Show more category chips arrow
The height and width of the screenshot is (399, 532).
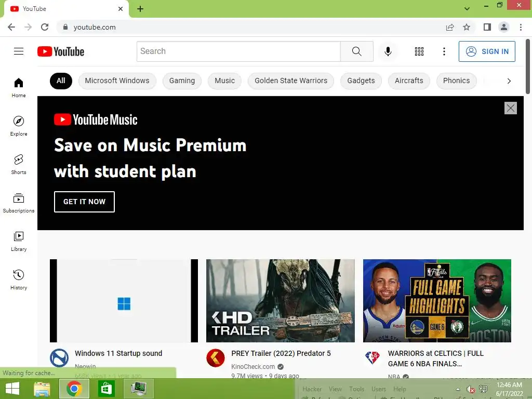pyautogui.click(x=509, y=81)
